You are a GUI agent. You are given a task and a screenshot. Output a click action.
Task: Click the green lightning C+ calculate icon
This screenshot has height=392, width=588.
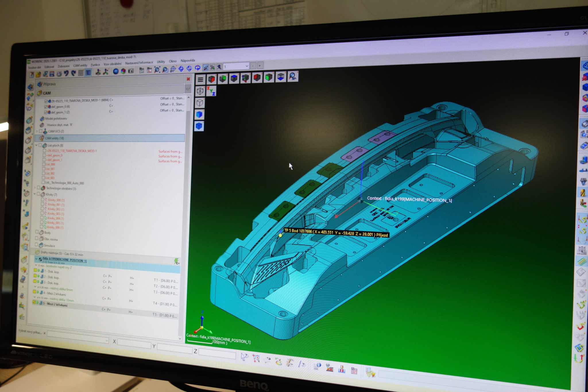click(x=177, y=261)
